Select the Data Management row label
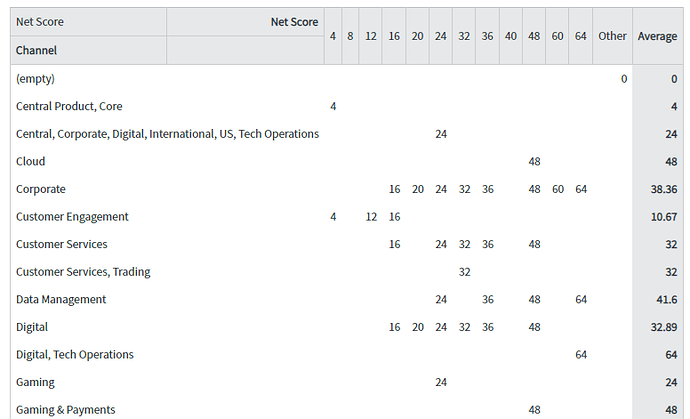This screenshot has width=690, height=419. pos(61,299)
